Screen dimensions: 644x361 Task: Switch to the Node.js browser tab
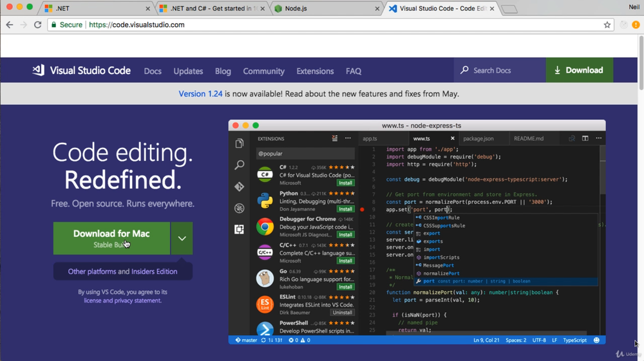coord(327,8)
